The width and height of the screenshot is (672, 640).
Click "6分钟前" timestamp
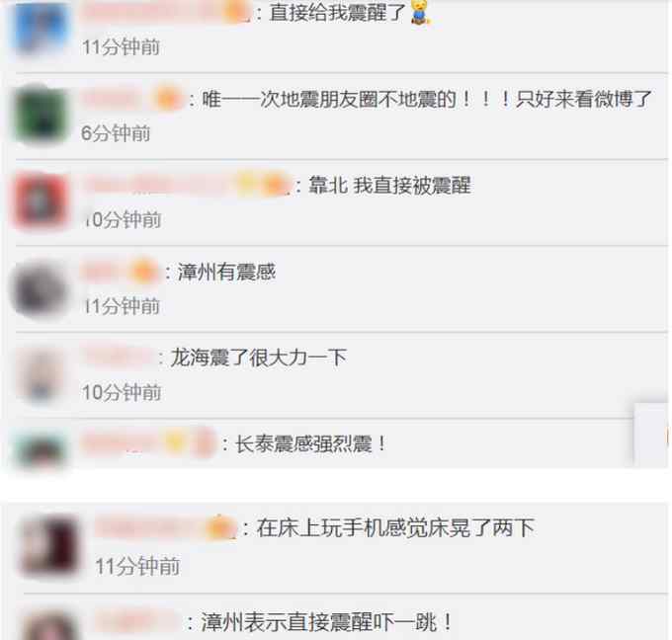point(116,133)
